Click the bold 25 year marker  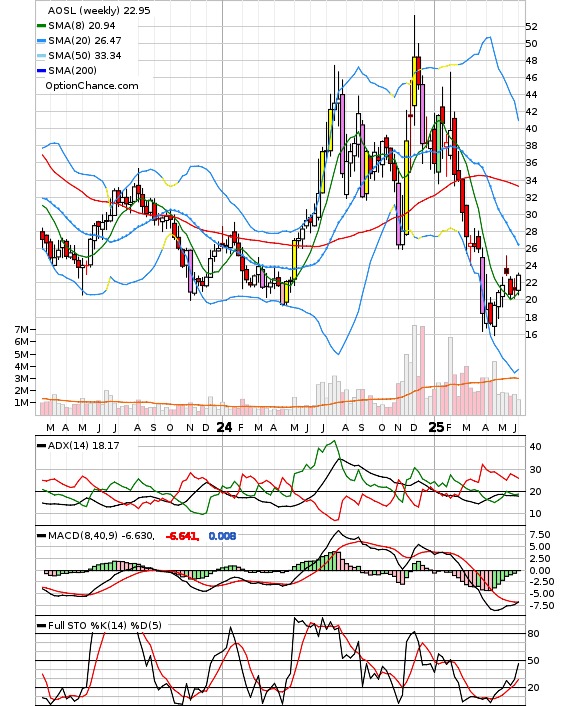436,427
